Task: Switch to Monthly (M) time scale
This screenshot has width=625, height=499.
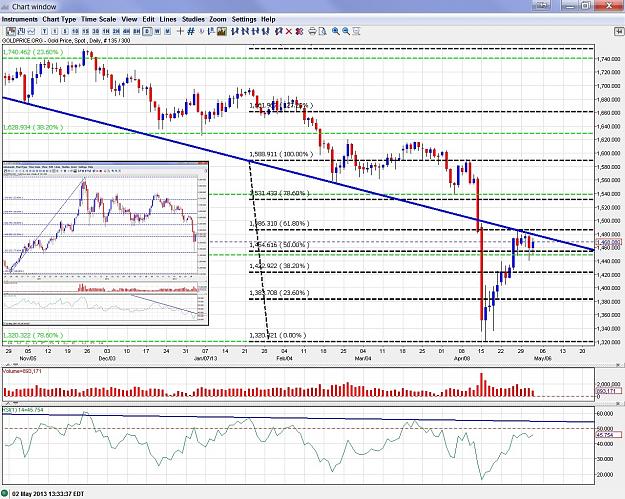Action: (167, 31)
